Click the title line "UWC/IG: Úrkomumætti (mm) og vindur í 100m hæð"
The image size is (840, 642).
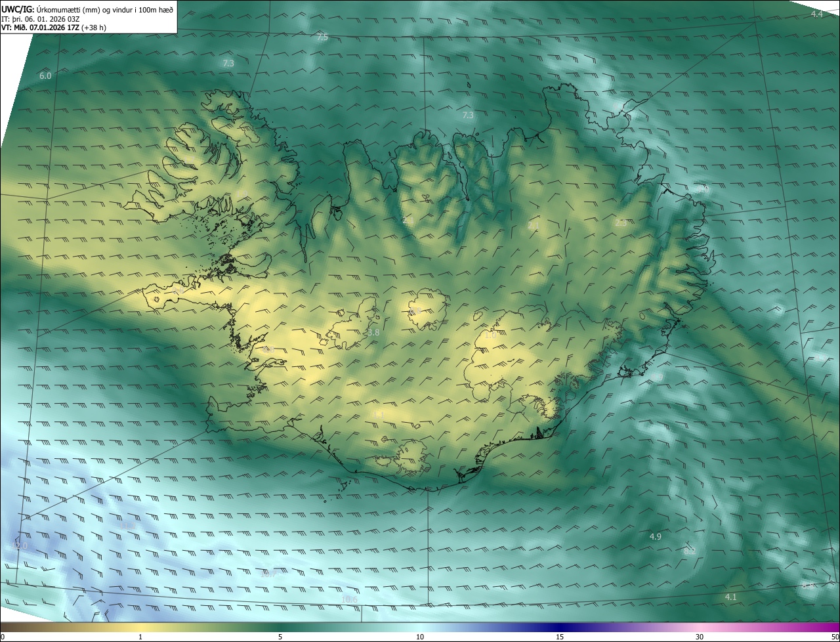click(87, 9)
